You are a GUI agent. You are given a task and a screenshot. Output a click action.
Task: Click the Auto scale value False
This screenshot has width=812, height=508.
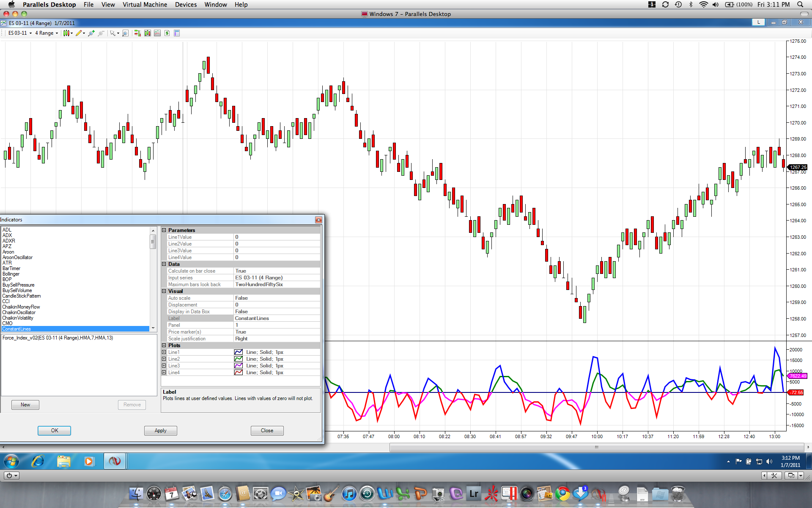(277, 298)
